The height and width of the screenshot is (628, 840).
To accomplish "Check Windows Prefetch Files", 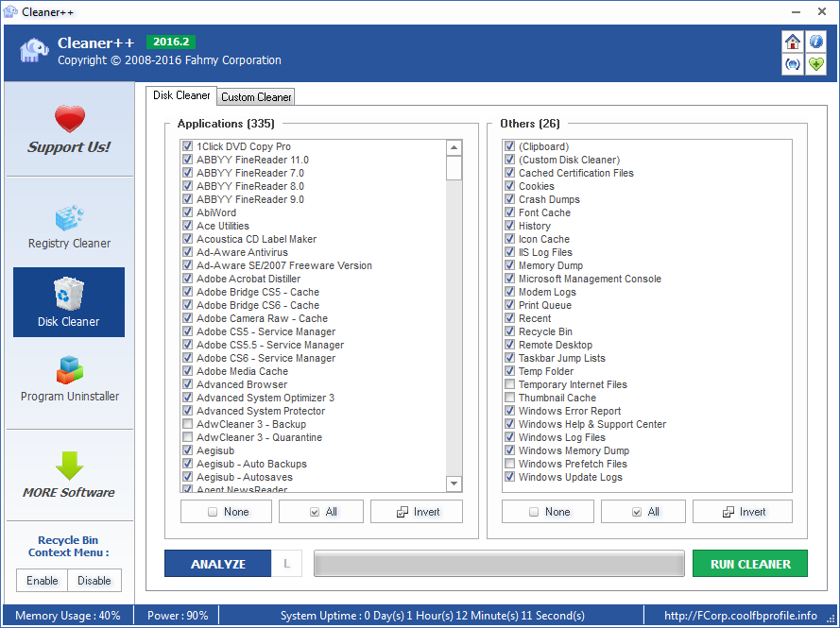I will [510, 463].
